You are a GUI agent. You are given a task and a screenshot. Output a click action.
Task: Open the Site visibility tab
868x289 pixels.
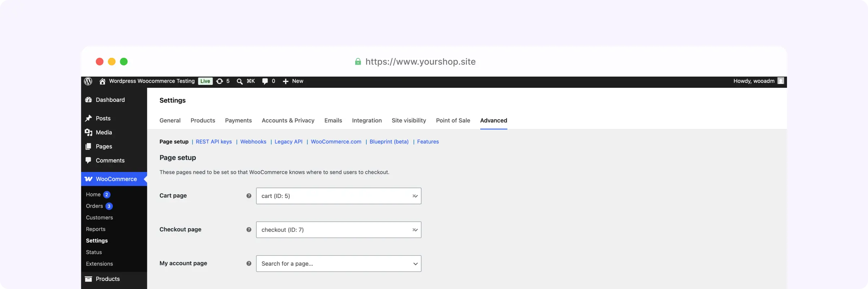409,120
